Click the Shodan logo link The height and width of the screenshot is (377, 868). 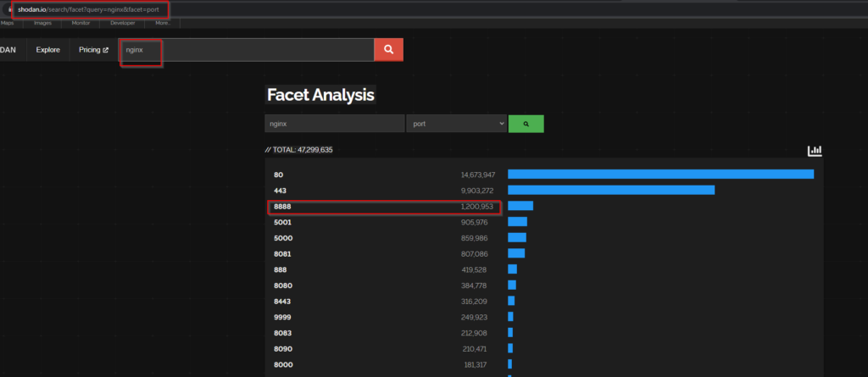click(8, 50)
